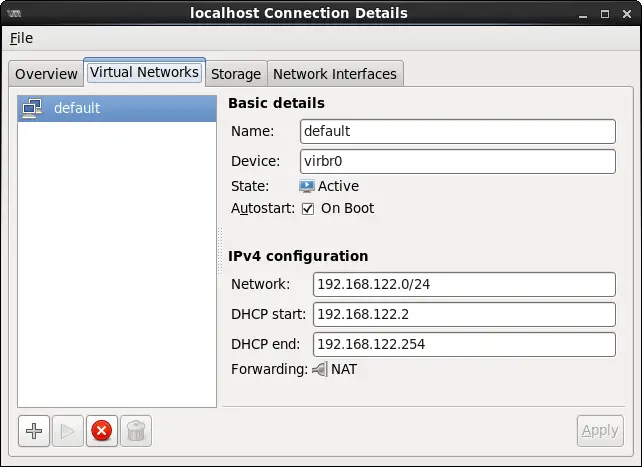Image resolution: width=642 pixels, height=467 pixels.
Task: Click the Network field showing 192.168.122.0/24
Action: click(463, 284)
